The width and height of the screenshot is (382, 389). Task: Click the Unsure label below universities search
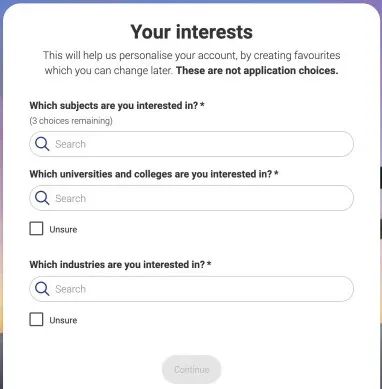(x=63, y=230)
